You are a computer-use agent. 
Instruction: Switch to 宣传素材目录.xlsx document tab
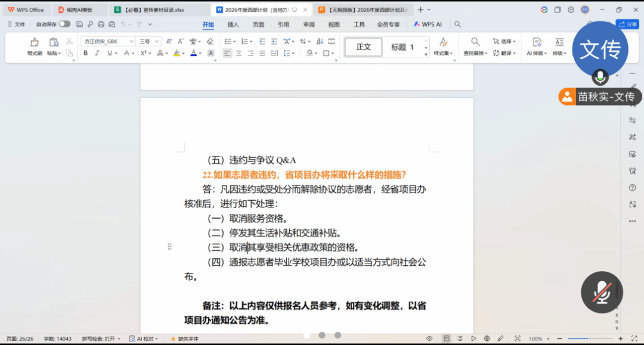[x=159, y=10]
